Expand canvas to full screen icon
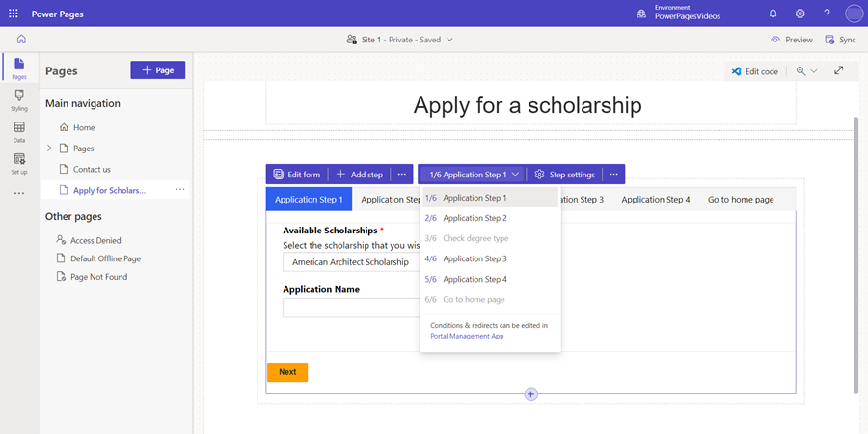The width and height of the screenshot is (868, 434). (839, 71)
